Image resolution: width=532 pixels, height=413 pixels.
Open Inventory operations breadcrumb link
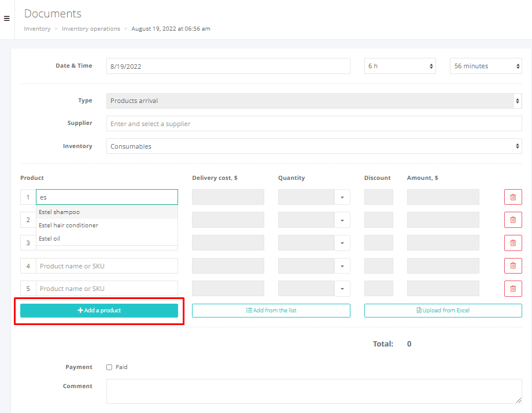click(91, 29)
